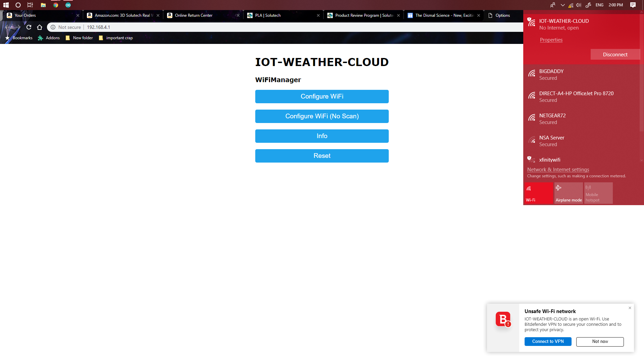Open File Explorer from the taskbar
This screenshot has height=362, width=644.
pyautogui.click(x=43, y=5)
